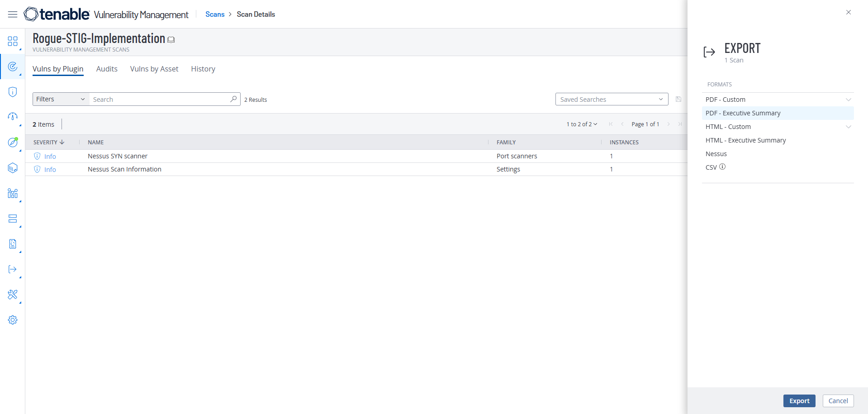The width and height of the screenshot is (868, 414).
Task: Click the CSV info icon
Action: 722,167
